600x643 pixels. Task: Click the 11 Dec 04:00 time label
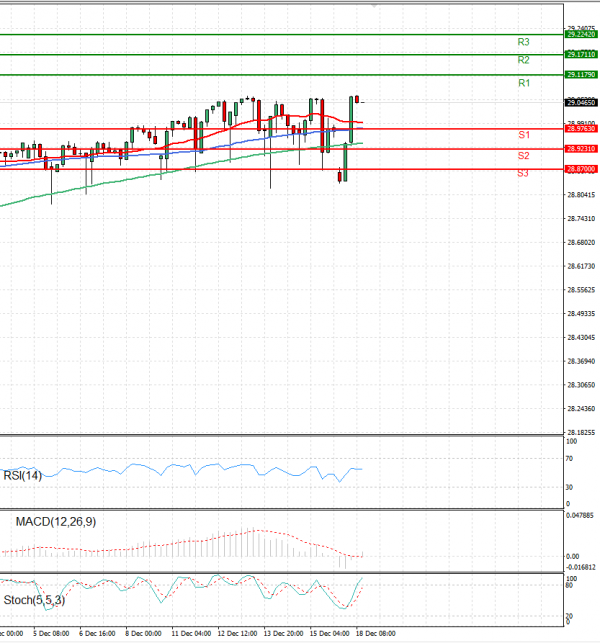[x=191, y=634]
